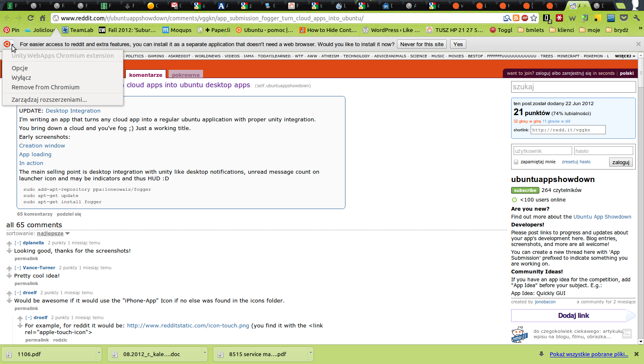Image resolution: width=644 pixels, height=364 pixels.
Task: Focus the 'hasło' password field
Action: pyautogui.click(x=603, y=151)
